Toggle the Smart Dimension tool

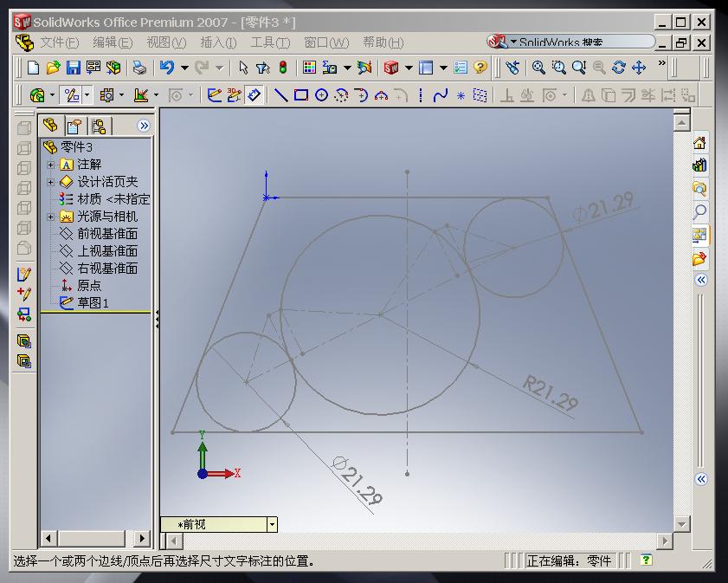coord(254,95)
